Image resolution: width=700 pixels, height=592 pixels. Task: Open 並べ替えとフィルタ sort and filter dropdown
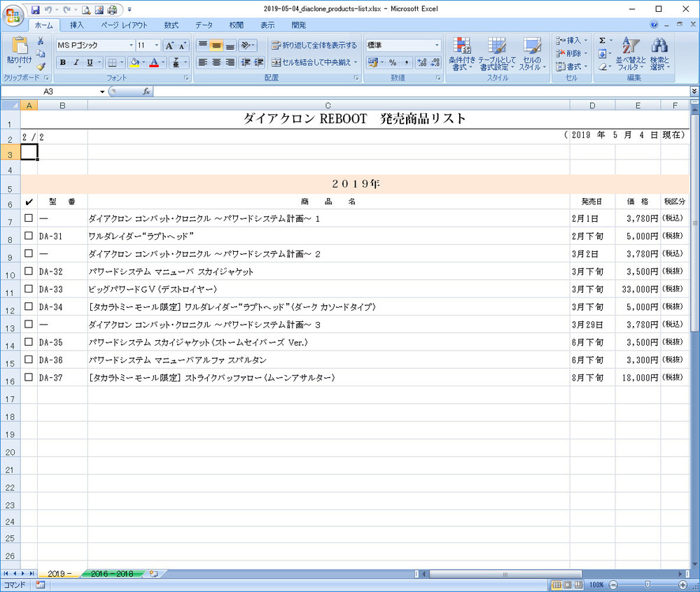tap(631, 54)
